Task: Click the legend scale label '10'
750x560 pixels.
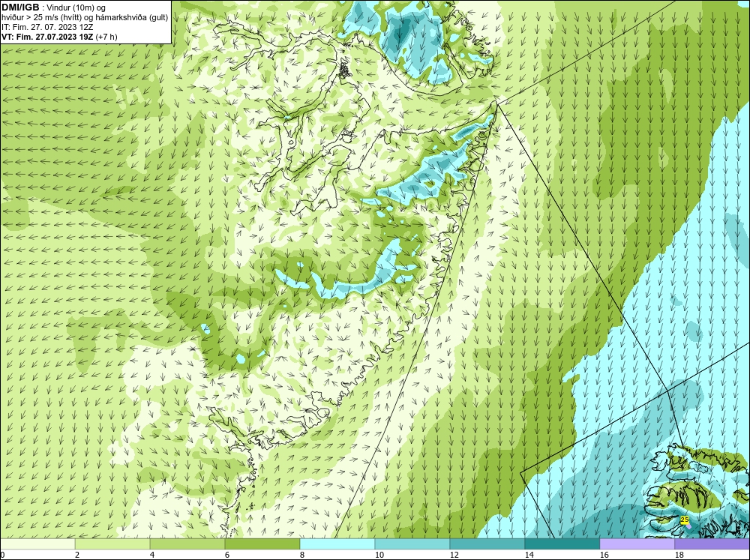Action: pyautogui.click(x=379, y=555)
